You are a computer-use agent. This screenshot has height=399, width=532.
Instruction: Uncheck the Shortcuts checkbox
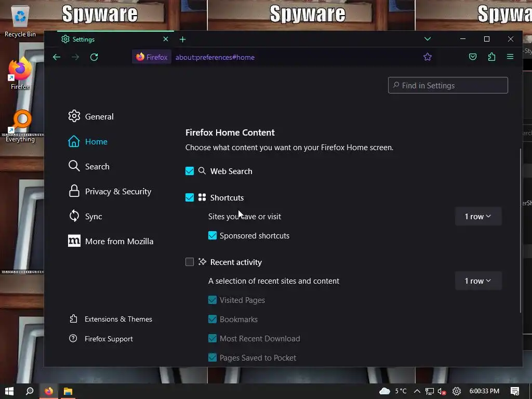coord(190,197)
